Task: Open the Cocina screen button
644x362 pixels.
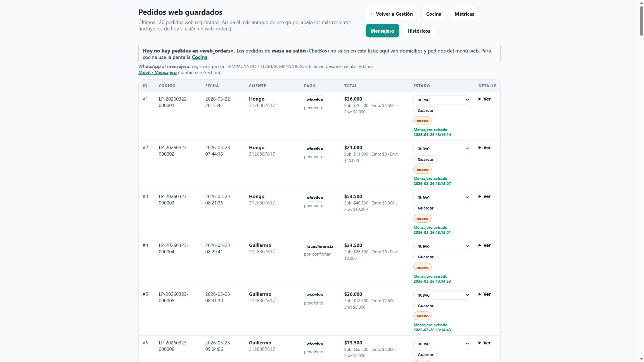Action: (x=434, y=14)
